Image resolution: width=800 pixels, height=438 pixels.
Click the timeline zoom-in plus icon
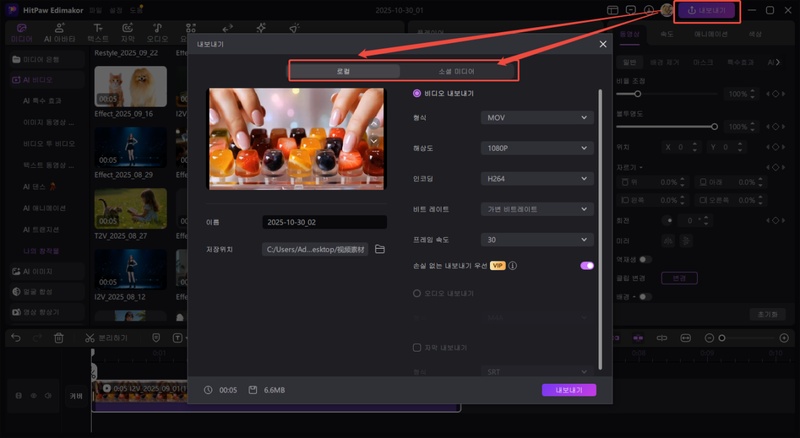[784, 338]
